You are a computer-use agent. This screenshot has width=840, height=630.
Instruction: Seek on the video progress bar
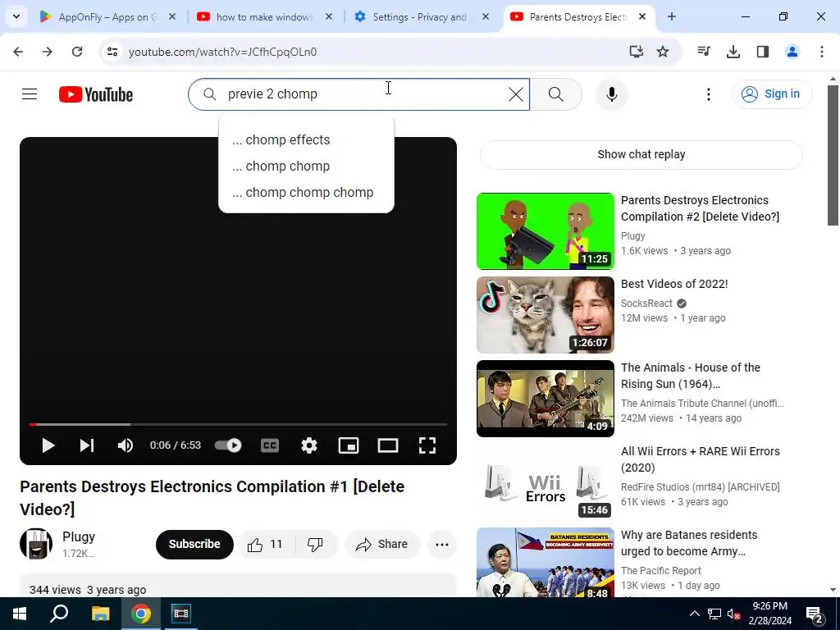[238, 424]
